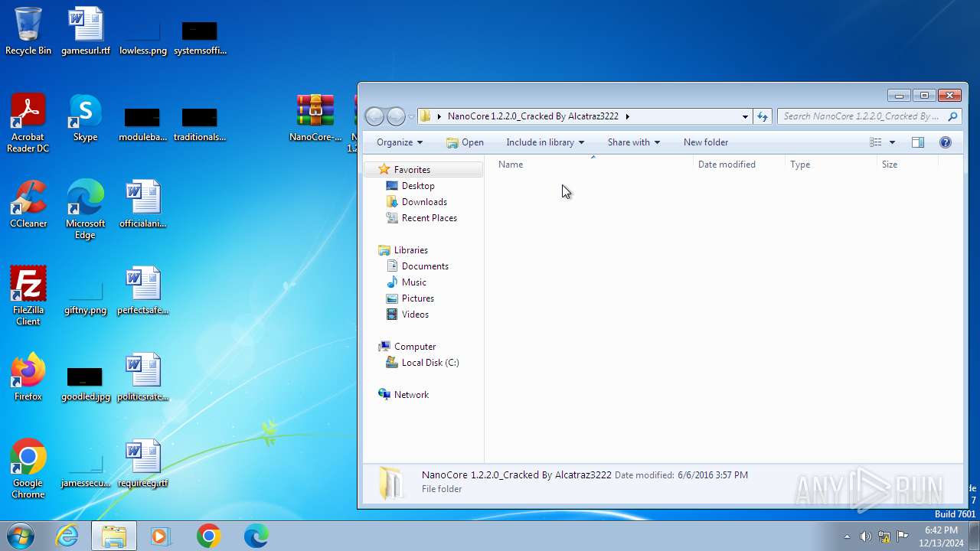Open requireeg.rtf desktop file

pyautogui.click(x=143, y=464)
